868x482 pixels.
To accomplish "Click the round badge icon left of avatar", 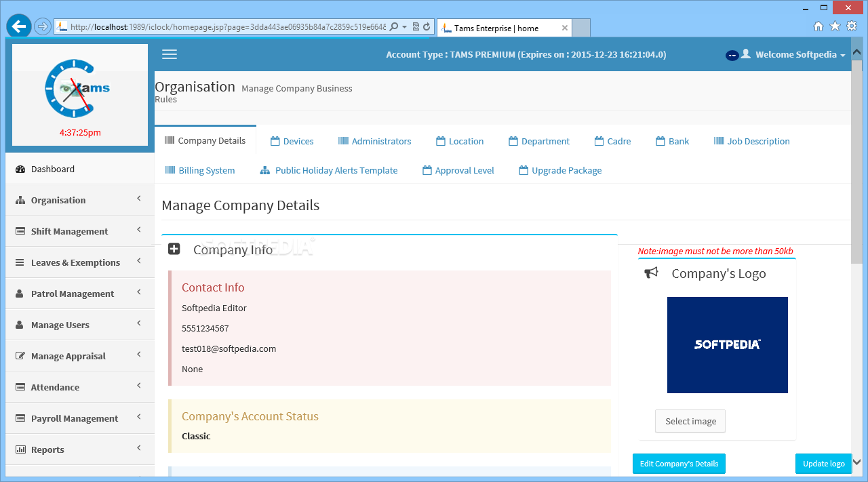I will 732,55.
